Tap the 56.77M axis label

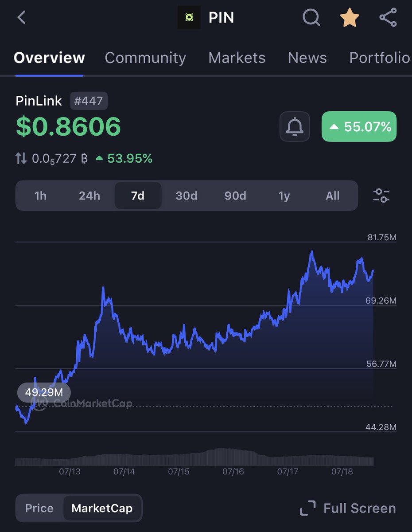click(381, 364)
